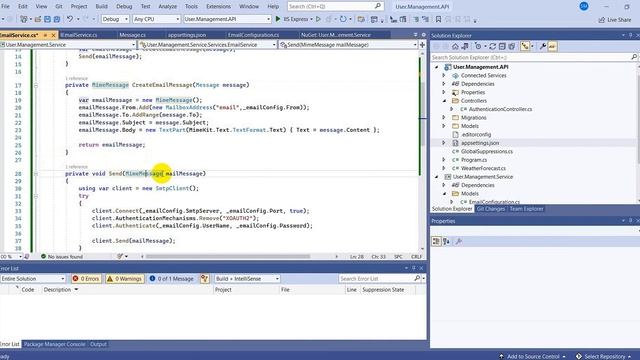Sync with Active Document in Solution Explorer
Image resolution: width=640 pixels, height=360 pixels.
click(x=493, y=47)
